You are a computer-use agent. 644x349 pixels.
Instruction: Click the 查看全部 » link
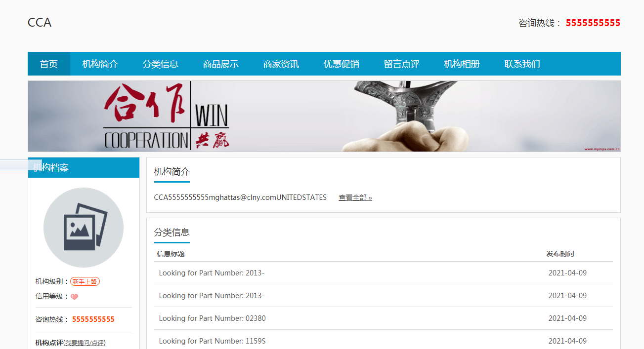coord(355,198)
